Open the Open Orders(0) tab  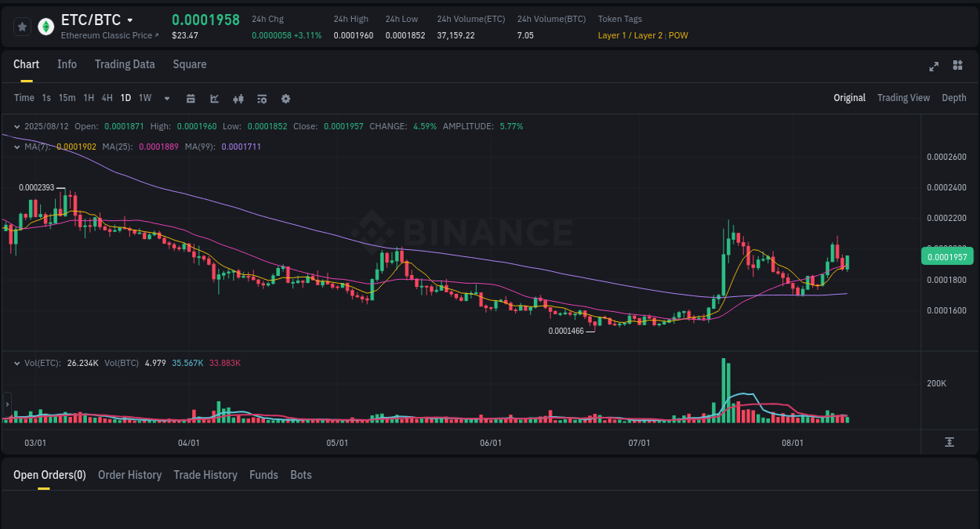(x=49, y=475)
